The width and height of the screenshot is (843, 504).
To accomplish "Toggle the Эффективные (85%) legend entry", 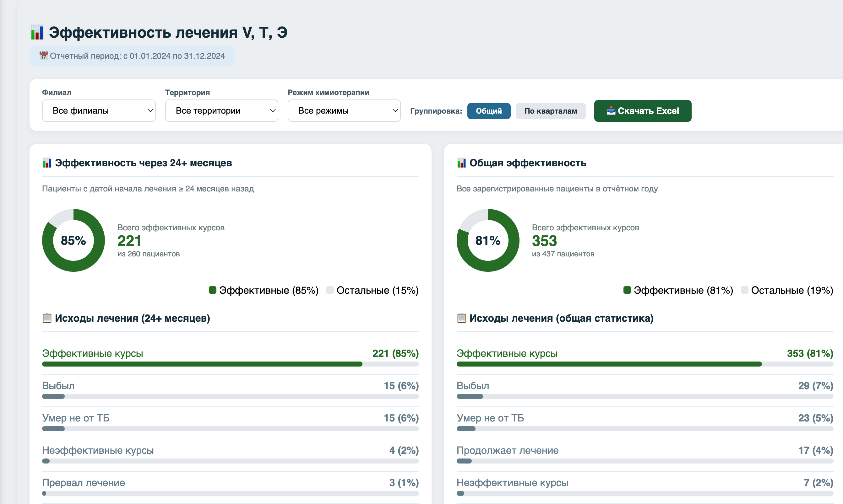I will (264, 290).
